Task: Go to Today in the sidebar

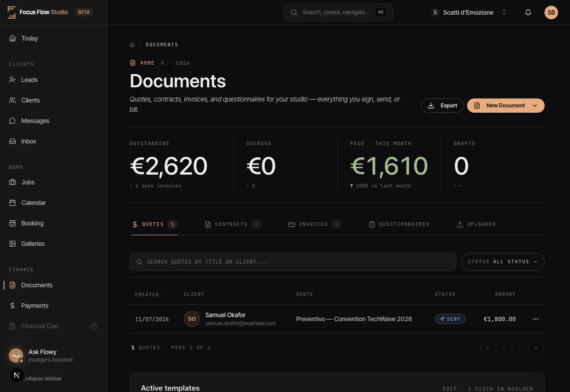Action: pyautogui.click(x=53, y=38)
